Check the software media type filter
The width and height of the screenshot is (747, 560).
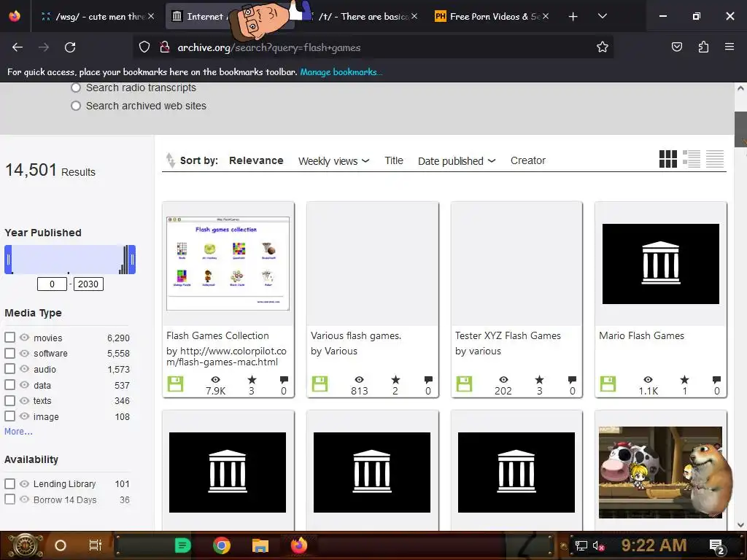point(9,353)
